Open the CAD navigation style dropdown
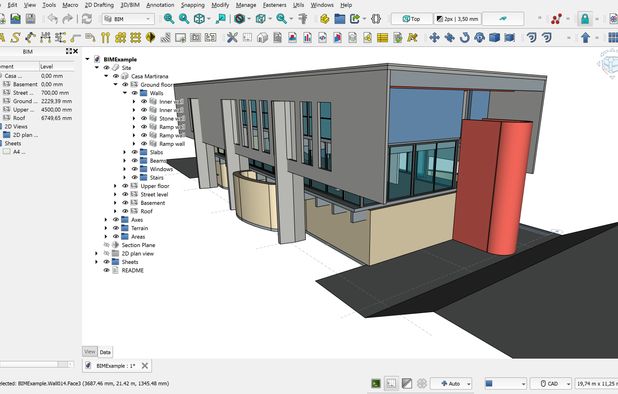618x394 pixels. (551, 383)
